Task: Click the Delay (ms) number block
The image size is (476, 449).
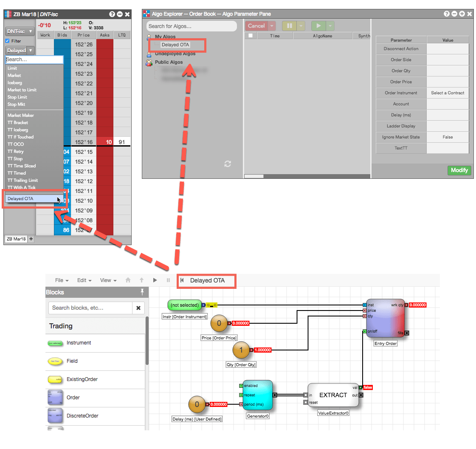Action: (197, 404)
